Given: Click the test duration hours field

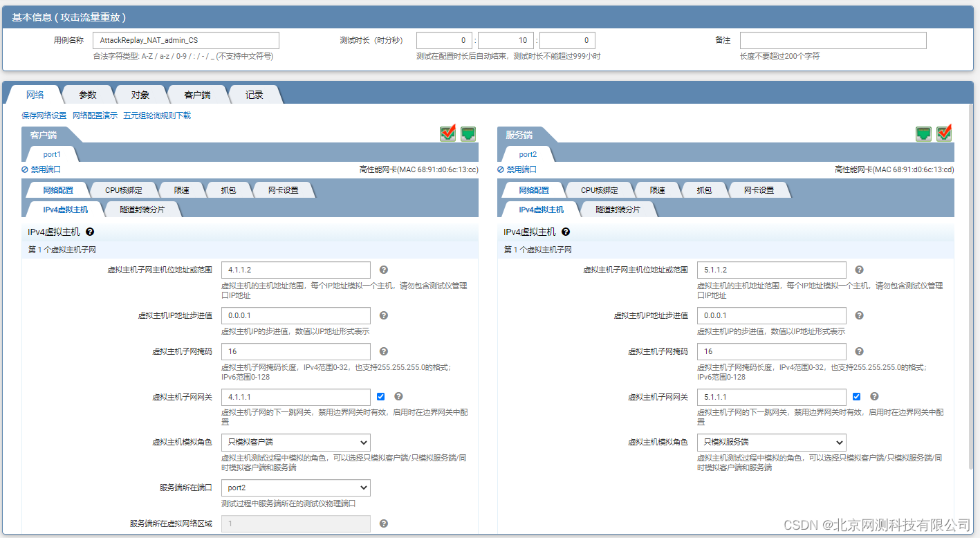Looking at the screenshot, I should coord(444,40).
